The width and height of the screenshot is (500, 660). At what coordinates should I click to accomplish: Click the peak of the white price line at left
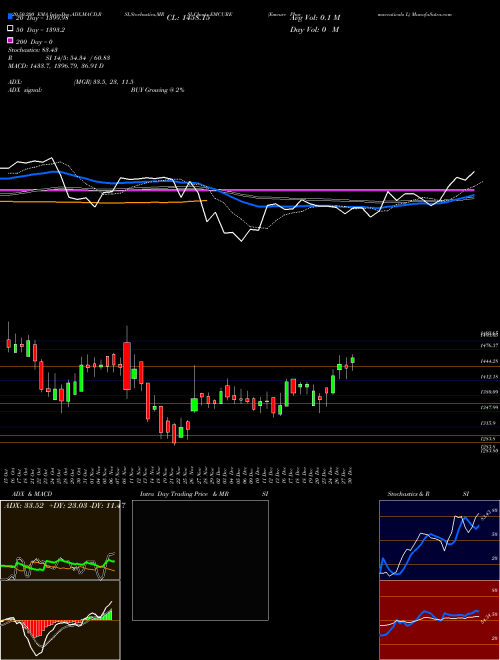click(52, 158)
